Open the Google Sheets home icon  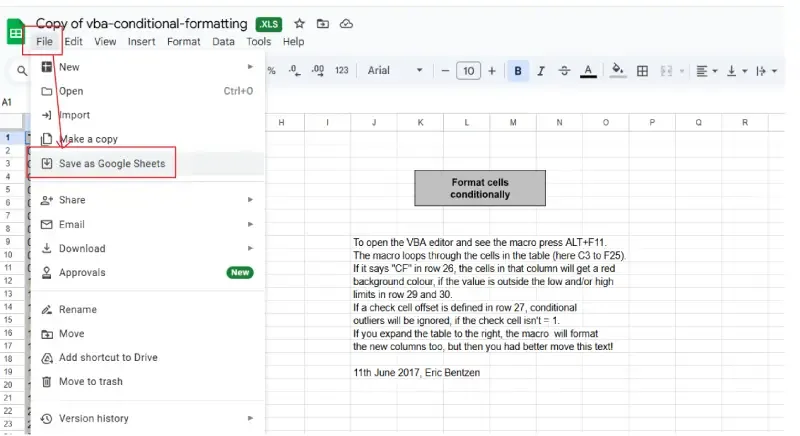point(15,32)
